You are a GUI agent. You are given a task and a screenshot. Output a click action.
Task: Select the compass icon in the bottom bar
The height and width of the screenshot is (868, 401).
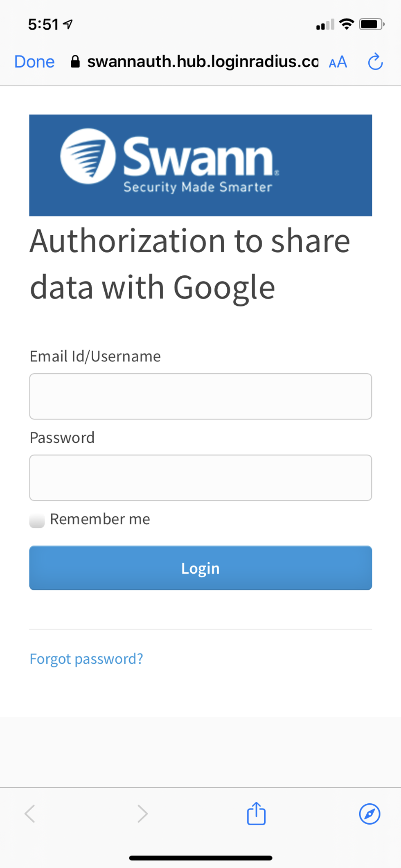pos(369,814)
